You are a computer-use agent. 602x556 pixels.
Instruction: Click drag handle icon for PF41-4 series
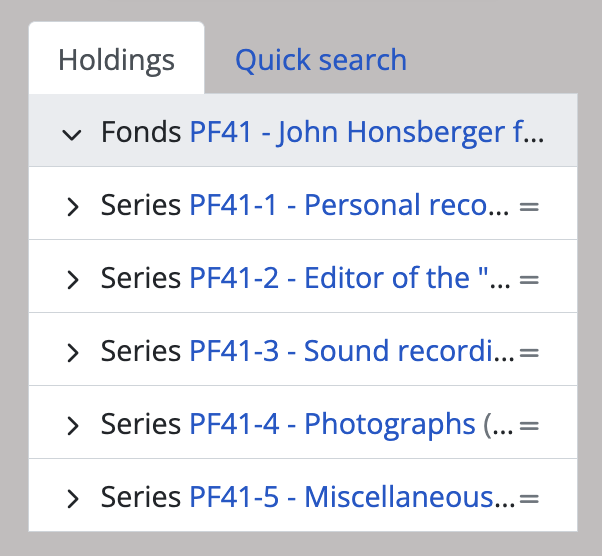click(x=530, y=425)
